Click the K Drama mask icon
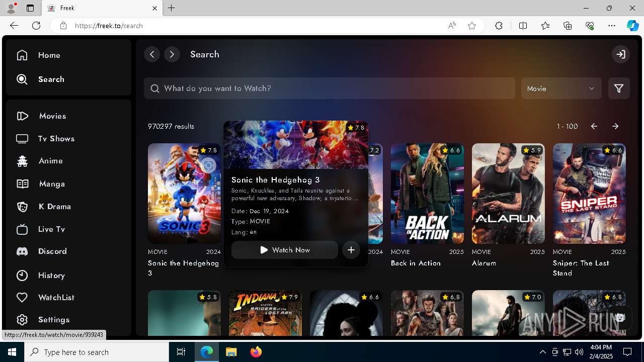The image size is (644, 362). tap(22, 207)
